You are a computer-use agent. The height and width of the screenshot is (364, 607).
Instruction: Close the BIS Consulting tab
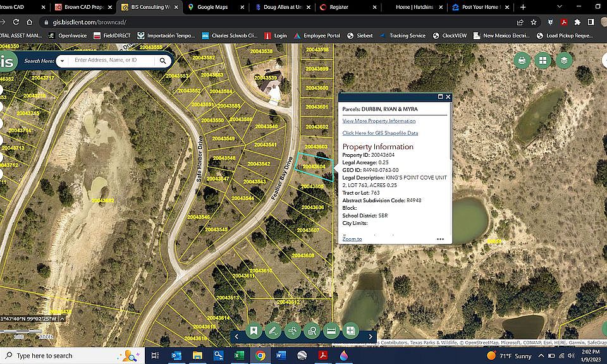pyautogui.click(x=176, y=7)
